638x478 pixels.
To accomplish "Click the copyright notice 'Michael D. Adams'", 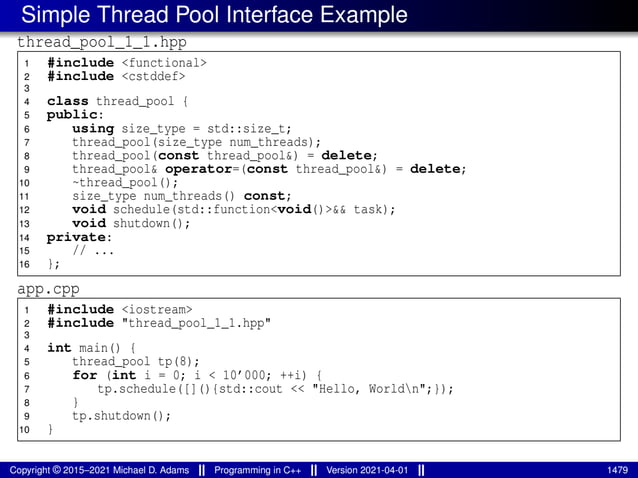I will click(99, 470).
